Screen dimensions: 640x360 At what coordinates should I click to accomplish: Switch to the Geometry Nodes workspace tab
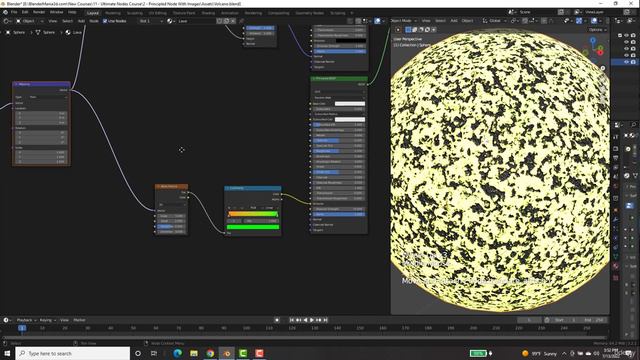(x=310, y=13)
